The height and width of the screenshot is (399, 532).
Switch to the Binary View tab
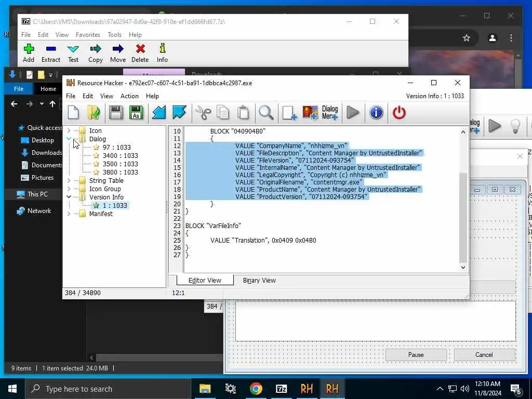pyautogui.click(x=259, y=281)
